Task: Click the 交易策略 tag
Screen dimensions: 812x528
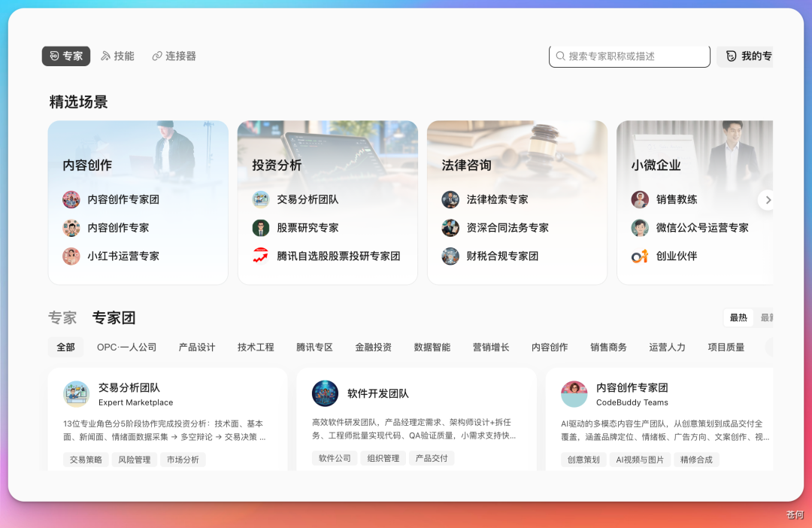Action: (86, 460)
